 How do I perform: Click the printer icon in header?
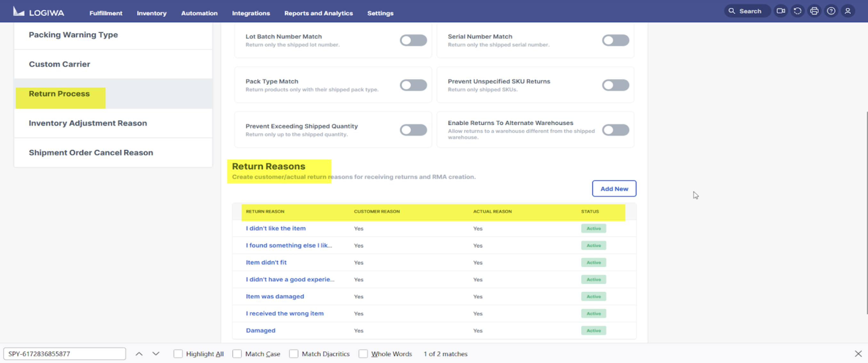tap(814, 11)
